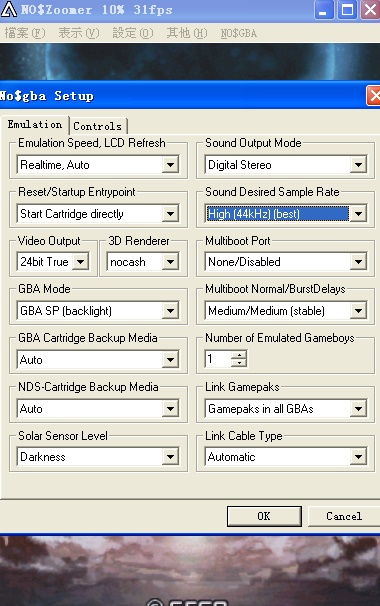
Task: Switch to the Controls tab
Action: (98, 126)
